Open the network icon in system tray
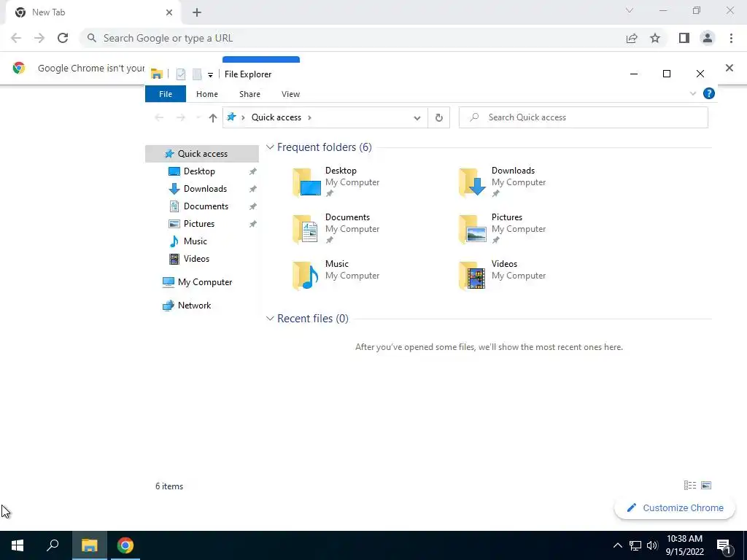 (635, 545)
